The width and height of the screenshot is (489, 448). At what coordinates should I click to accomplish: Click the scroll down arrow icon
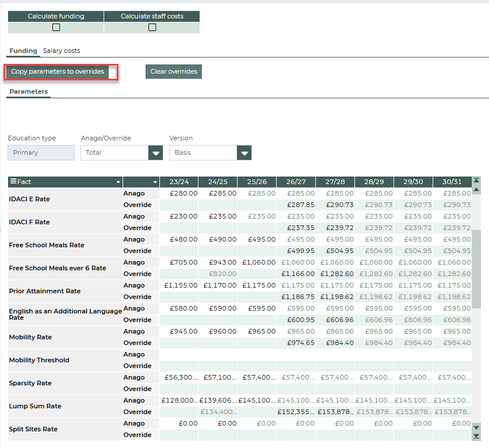[x=476, y=427]
